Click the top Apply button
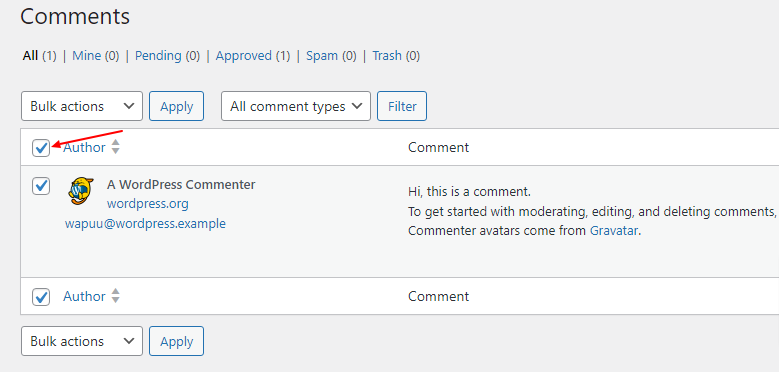This screenshot has height=372, width=779. pos(176,106)
